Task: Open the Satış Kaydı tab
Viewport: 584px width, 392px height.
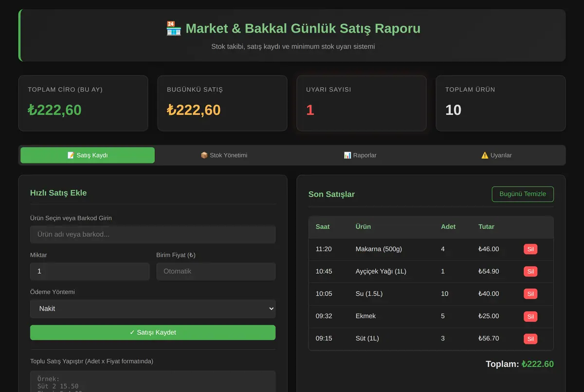Action: (x=88, y=155)
